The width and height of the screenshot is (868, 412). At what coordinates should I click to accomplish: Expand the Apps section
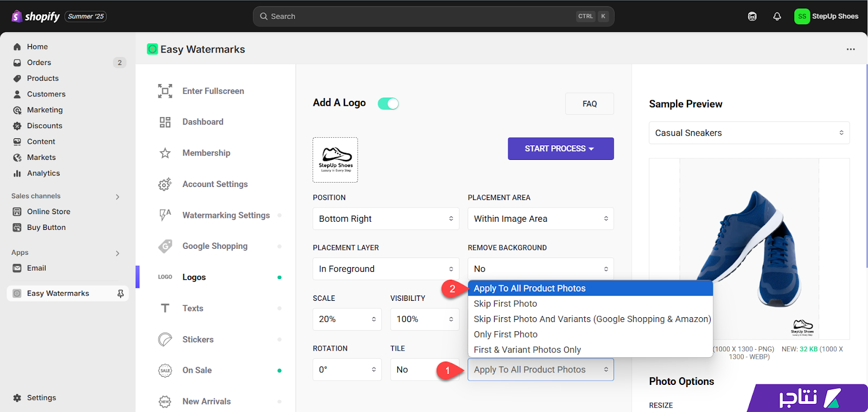point(118,253)
